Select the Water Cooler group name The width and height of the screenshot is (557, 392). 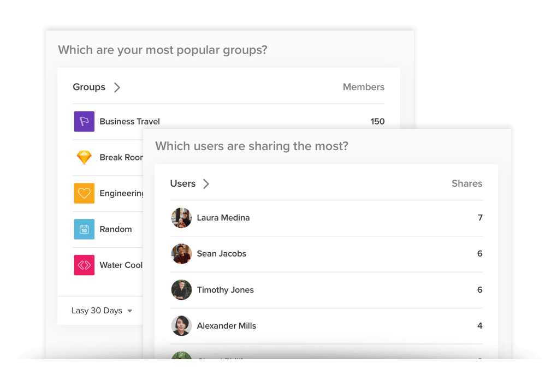(x=121, y=265)
